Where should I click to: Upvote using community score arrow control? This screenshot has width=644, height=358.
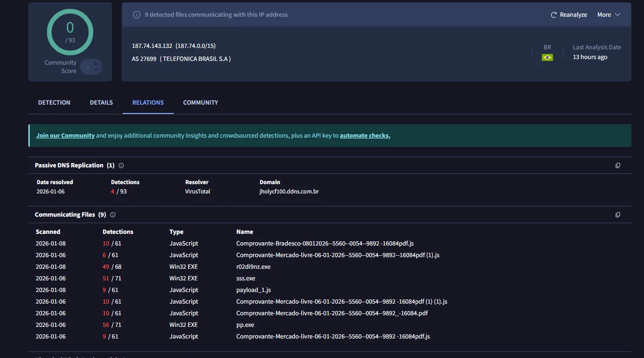click(x=96, y=64)
